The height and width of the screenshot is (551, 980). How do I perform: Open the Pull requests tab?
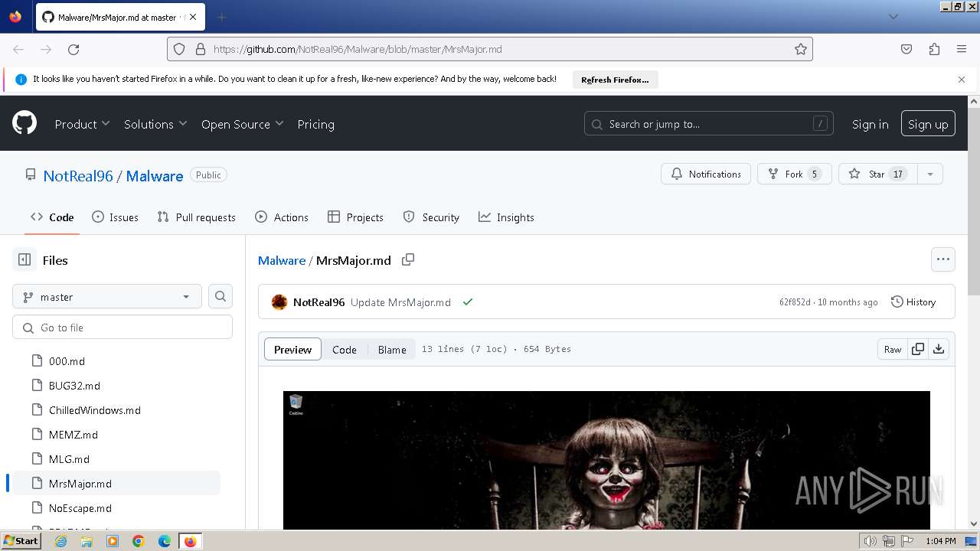point(196,217)
